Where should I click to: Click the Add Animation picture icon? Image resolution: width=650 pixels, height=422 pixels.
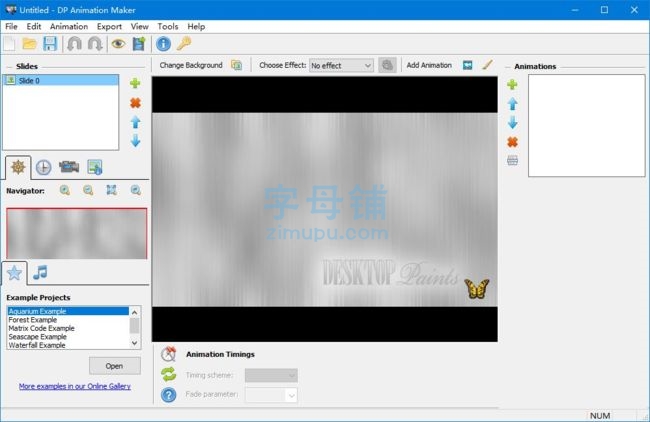(468, 65)
